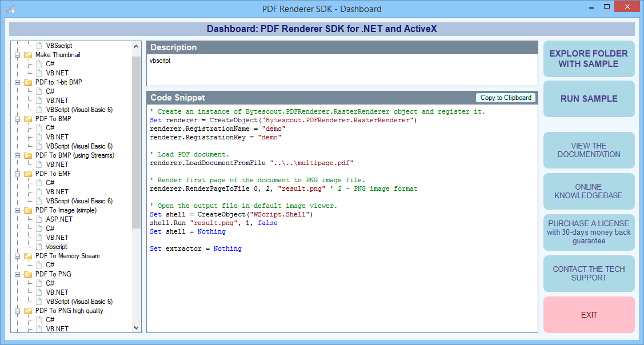
Task: Click the PDF To PNG folder icon
Action: 28,274
